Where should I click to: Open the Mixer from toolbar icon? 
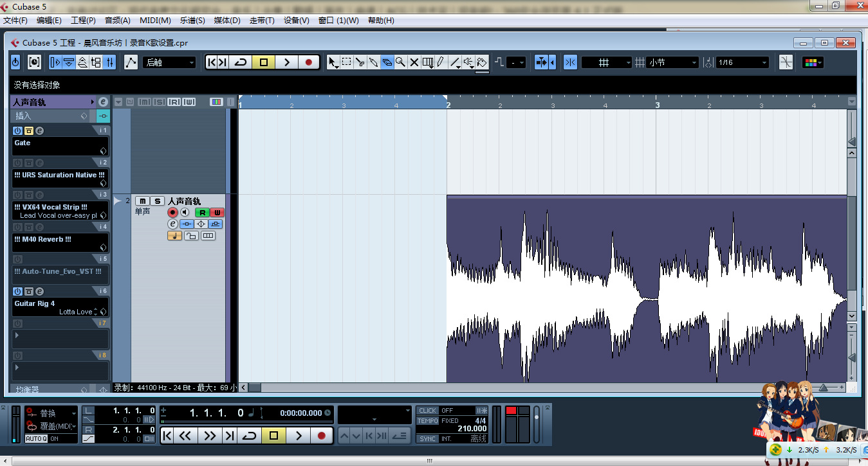point(109,62)
